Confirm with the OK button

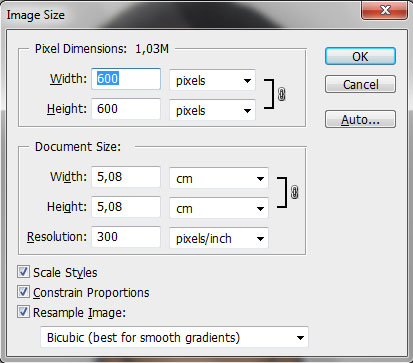coord(360,56)
